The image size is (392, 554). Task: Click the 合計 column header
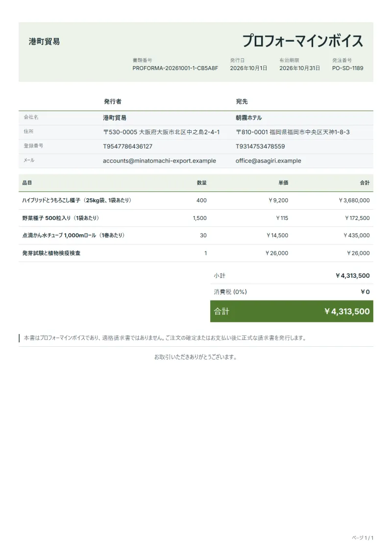(365, 183)
